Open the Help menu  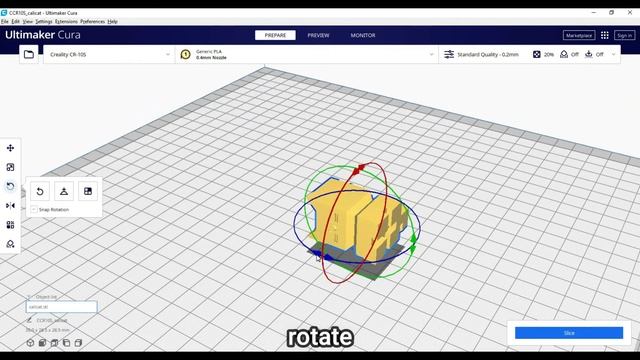[x=113, y=22]
